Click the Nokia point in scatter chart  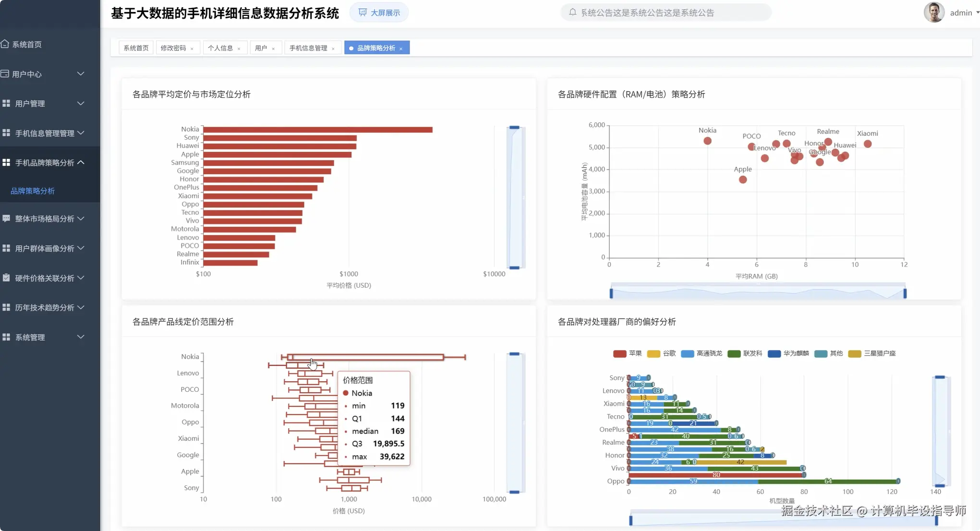(707, 141)
